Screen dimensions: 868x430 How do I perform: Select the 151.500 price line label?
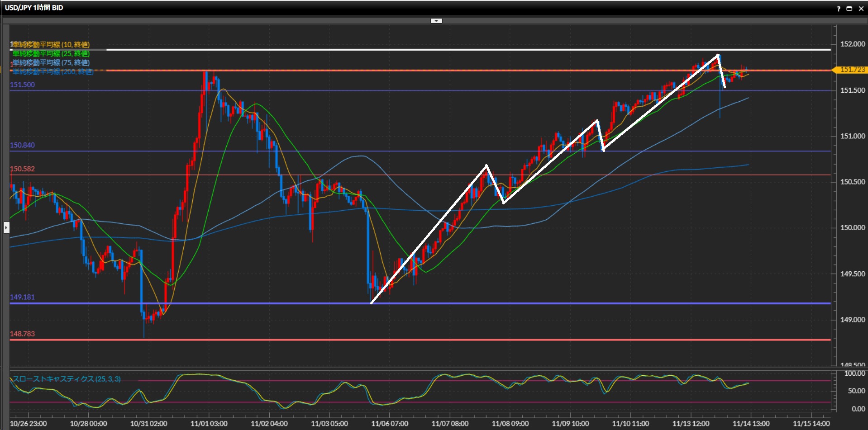coord(22,85)
